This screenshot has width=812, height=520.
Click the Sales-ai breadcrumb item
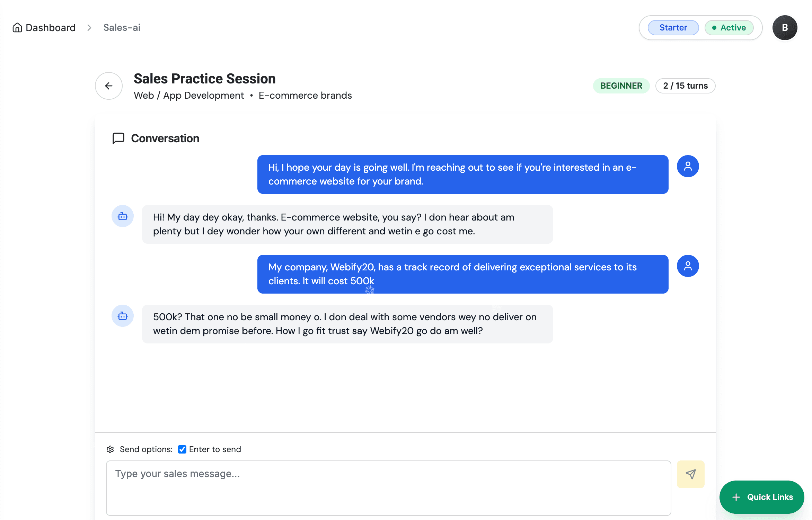tap(121, 27)
